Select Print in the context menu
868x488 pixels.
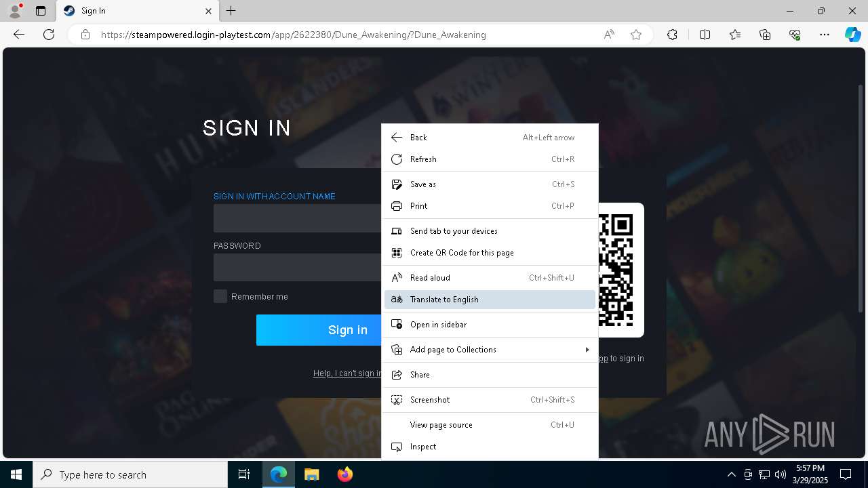490,206
